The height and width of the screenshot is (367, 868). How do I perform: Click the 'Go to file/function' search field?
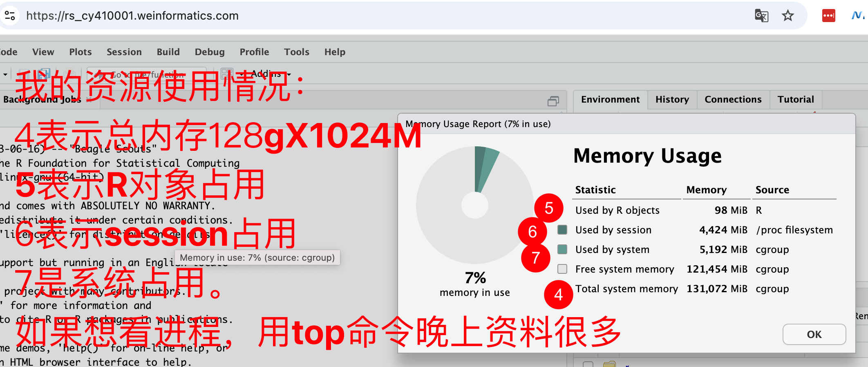pyautogui.click(x=147, y=74)
